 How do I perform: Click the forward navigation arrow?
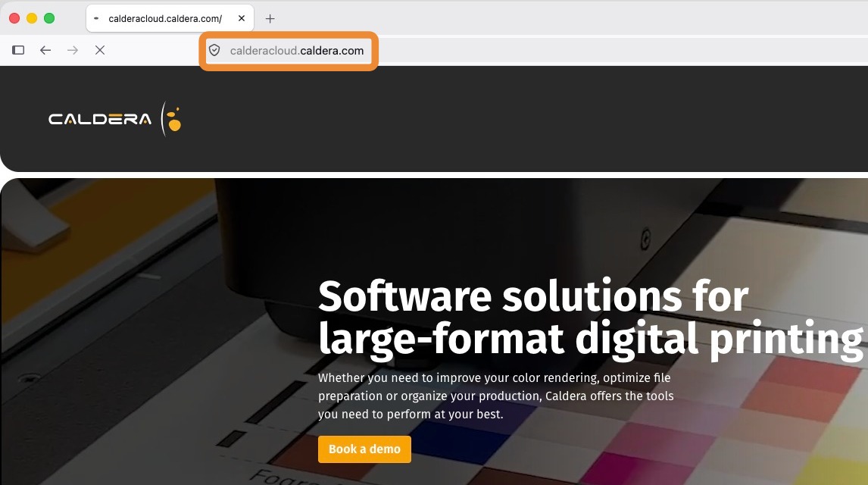(73, 50)
